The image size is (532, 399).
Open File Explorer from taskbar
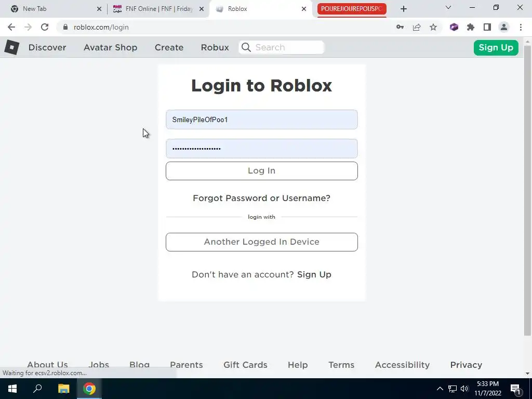pos(63,389)
